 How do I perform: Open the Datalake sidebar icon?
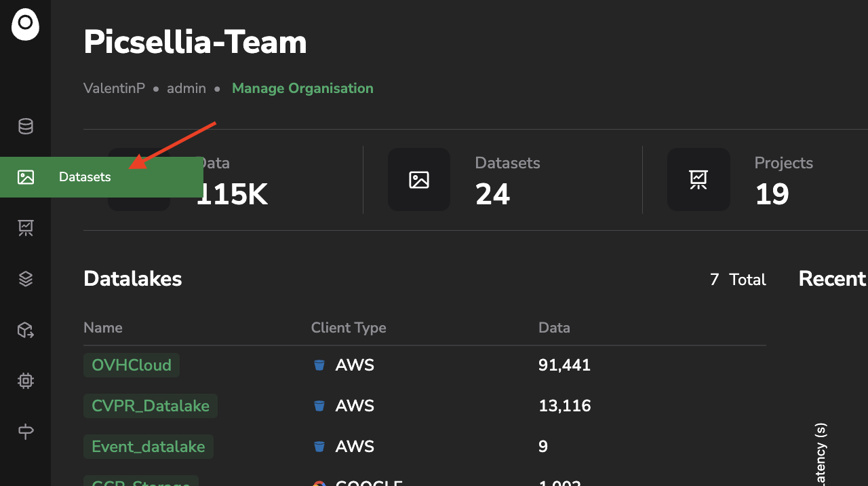click(26, 126)
